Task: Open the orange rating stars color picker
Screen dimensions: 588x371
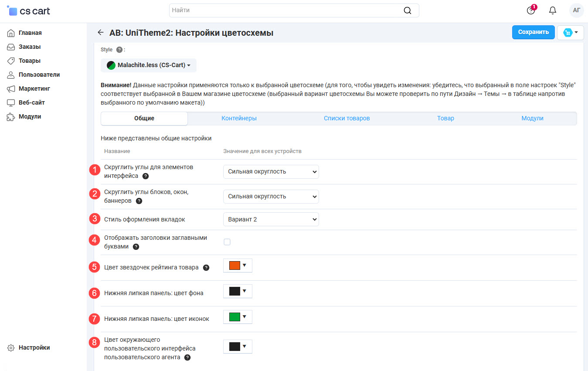Action: 238,265
